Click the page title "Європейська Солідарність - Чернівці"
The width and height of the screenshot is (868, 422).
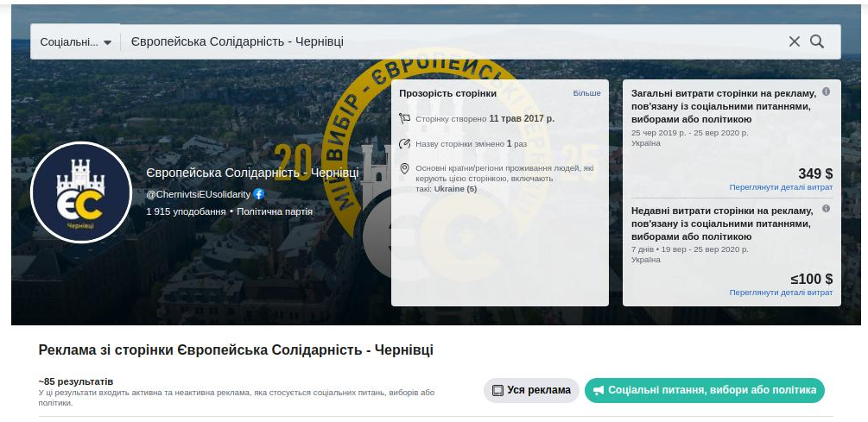point(252,173)
